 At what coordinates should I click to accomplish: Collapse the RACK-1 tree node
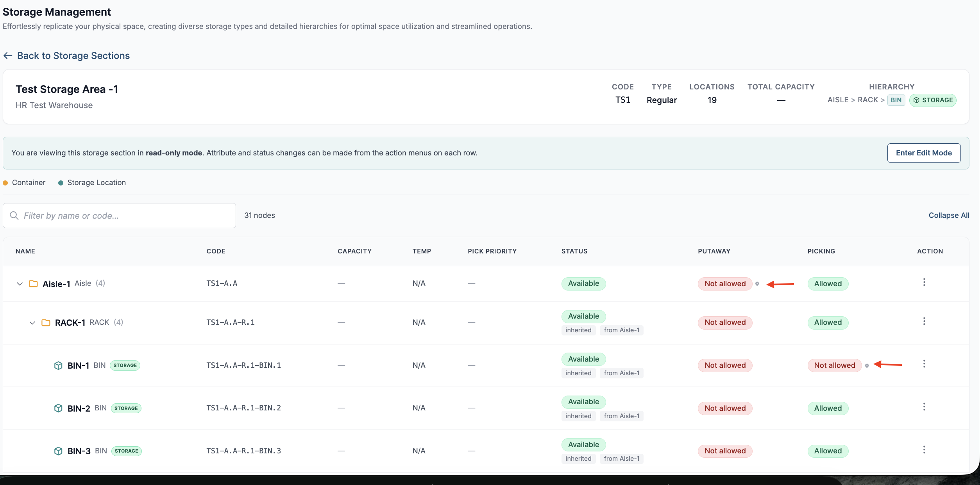32,323
